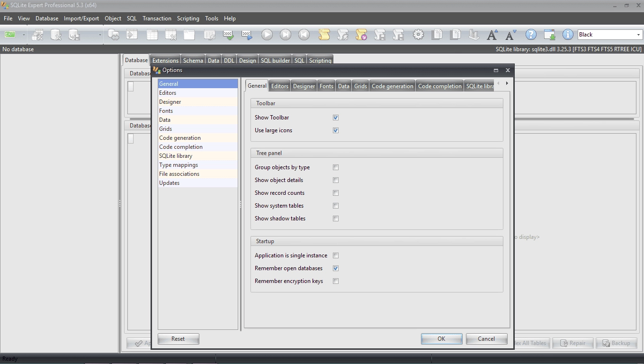
Task: Click the first save script floppy icon
Action: pos(380,35)
